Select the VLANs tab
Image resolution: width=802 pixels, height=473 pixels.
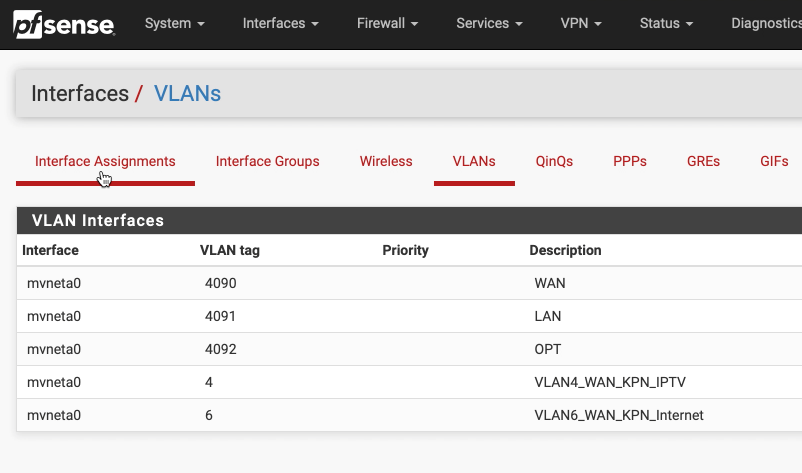tap(474, 162)
